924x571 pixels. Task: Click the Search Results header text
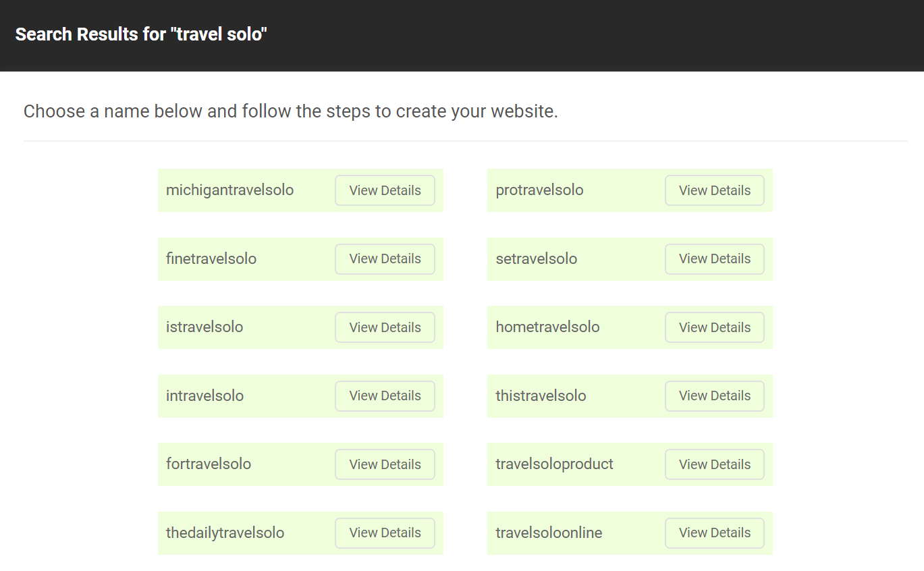[141, 34]
